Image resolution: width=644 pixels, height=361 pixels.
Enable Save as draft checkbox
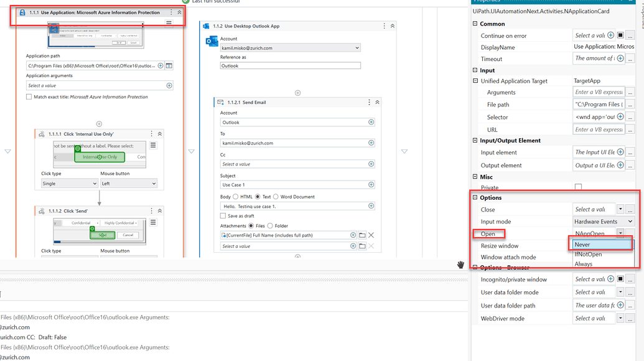click(x=223, y=215)
